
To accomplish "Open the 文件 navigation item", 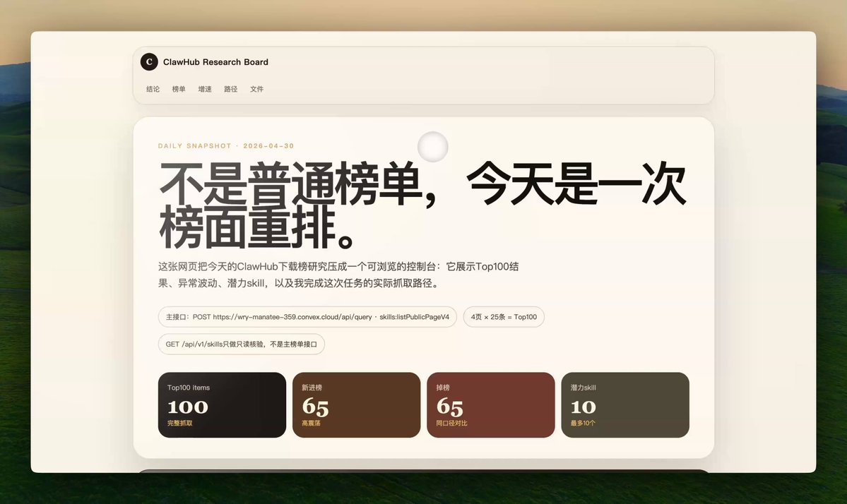I will click(x=256, y=89).
